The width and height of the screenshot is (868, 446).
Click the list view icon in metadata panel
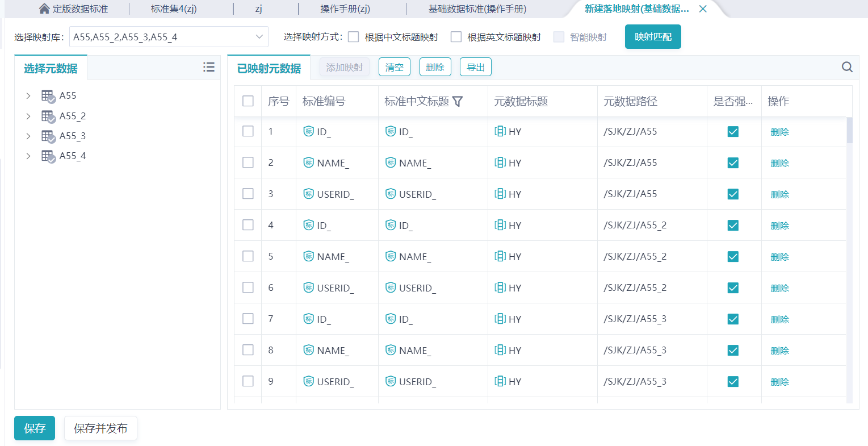pos(209,67)
